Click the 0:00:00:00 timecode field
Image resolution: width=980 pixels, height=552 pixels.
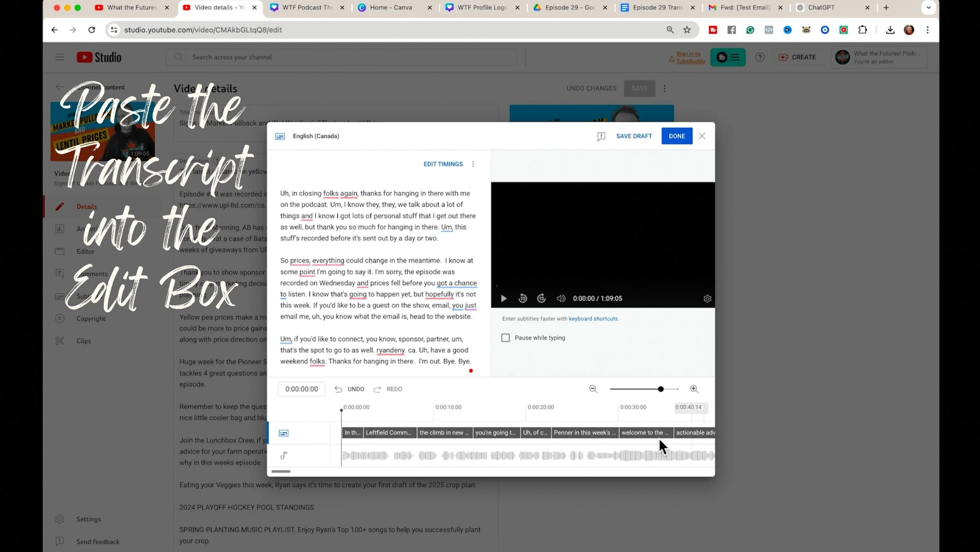coord(302,389)
